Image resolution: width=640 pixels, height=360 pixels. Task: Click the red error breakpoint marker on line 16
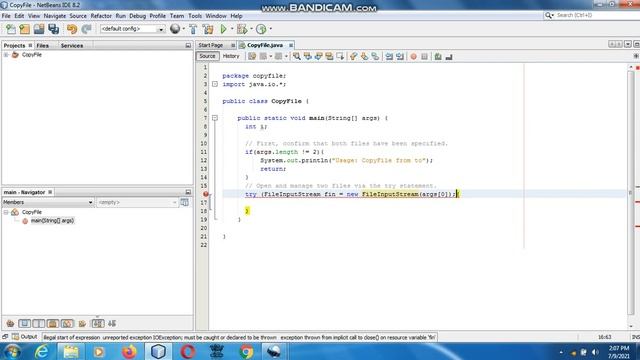(206, 194)
